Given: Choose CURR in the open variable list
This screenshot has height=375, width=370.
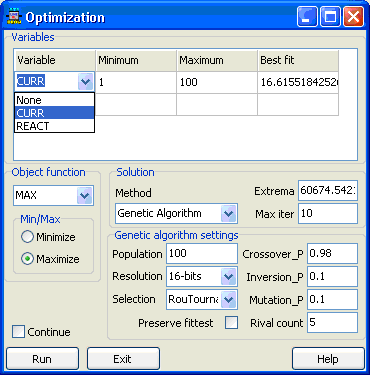Looking at the screenshot, I should (55, 113).
